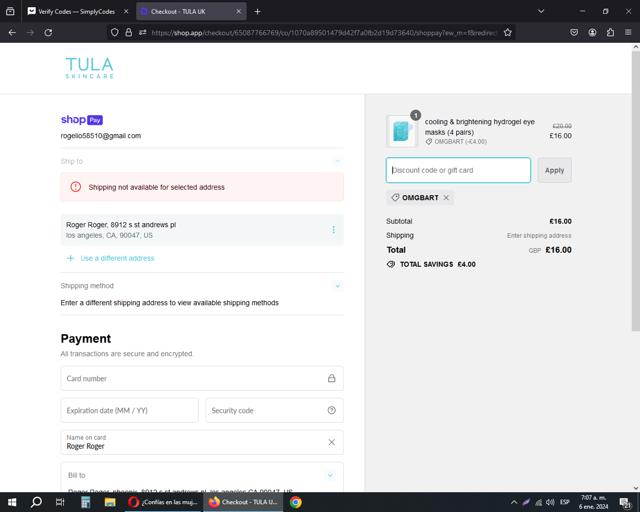Viewport: 640px width, 512px height.
Task: Switch to the Opera browser window
Action: (162, 502)
